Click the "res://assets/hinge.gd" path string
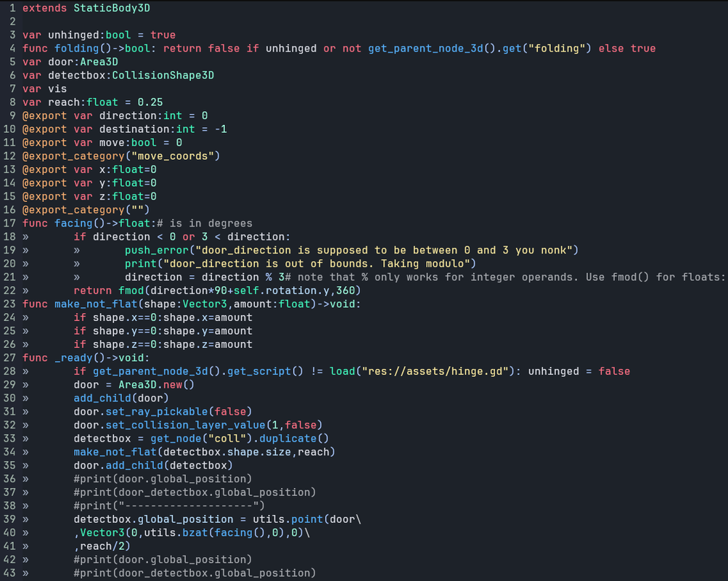The image size is (728, 581). coord(435,372)
